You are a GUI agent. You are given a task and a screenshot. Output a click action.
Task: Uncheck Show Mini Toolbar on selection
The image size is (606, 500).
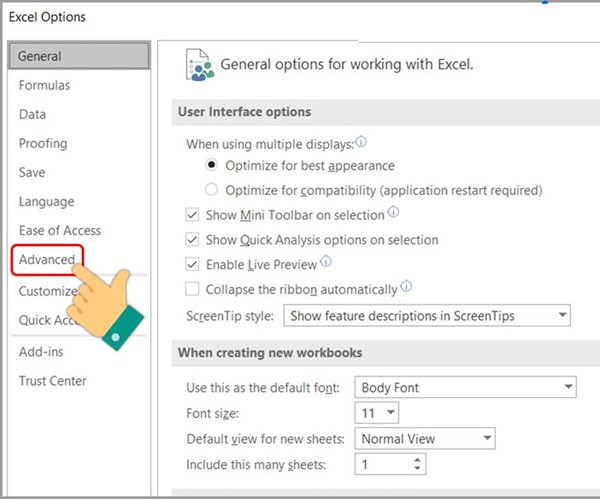pos(192,215)
